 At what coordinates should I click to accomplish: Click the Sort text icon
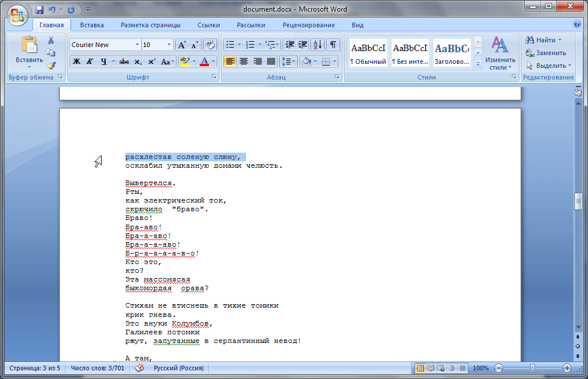[318, 45]
